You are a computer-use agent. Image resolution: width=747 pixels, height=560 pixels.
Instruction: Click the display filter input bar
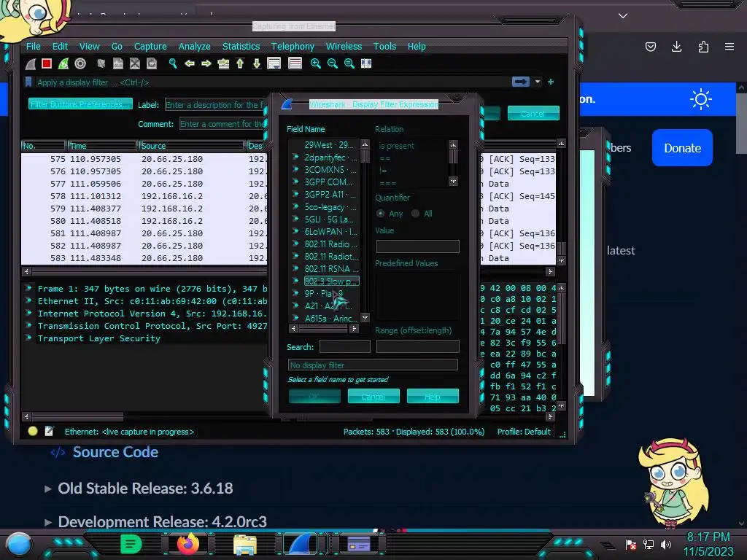(x=271, y=82)
